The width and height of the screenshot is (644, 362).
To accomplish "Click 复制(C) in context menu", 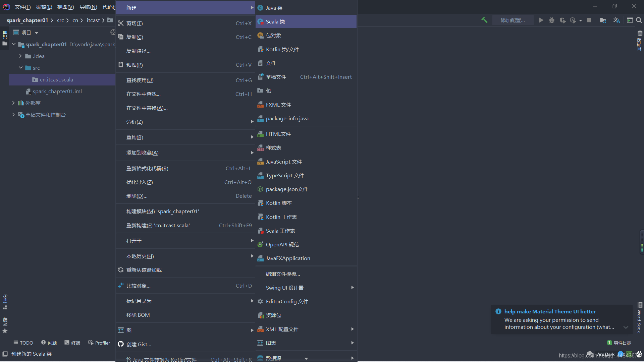I will [185, 37].
